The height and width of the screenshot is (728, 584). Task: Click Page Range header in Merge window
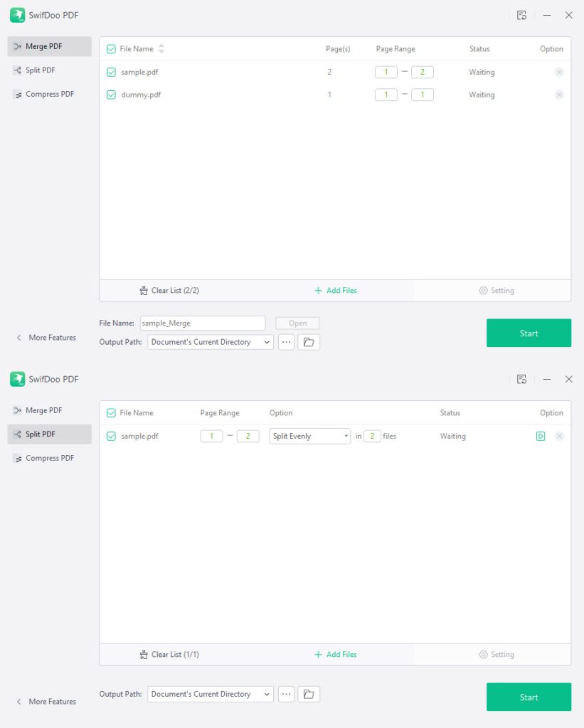[x=395, y=49]
